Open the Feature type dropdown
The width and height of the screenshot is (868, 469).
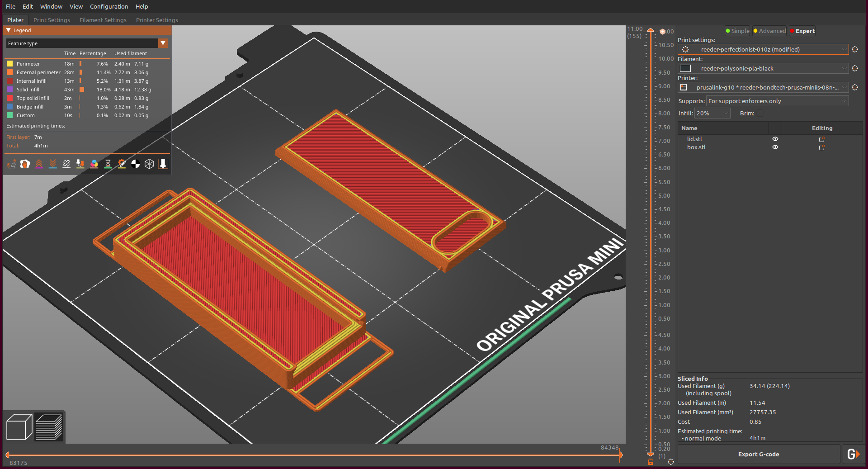163,43
